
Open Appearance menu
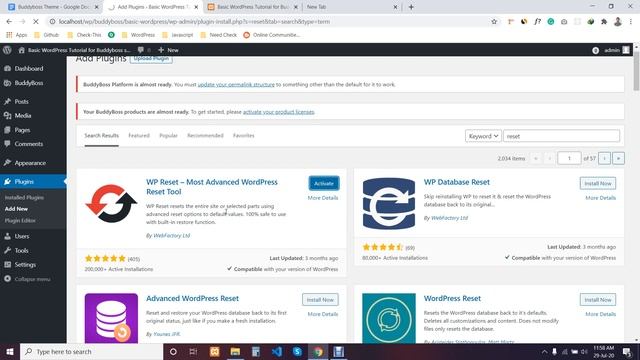pos(30,163)
